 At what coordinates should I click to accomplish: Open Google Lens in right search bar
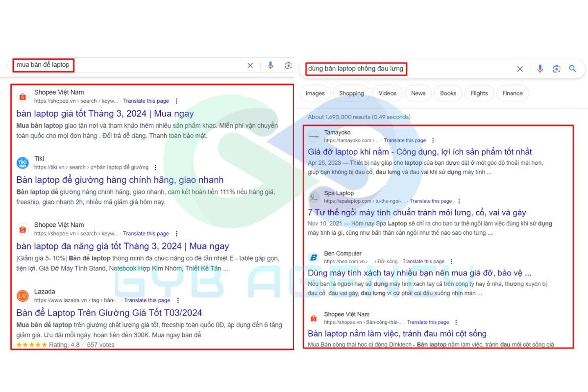click(556, 69)
